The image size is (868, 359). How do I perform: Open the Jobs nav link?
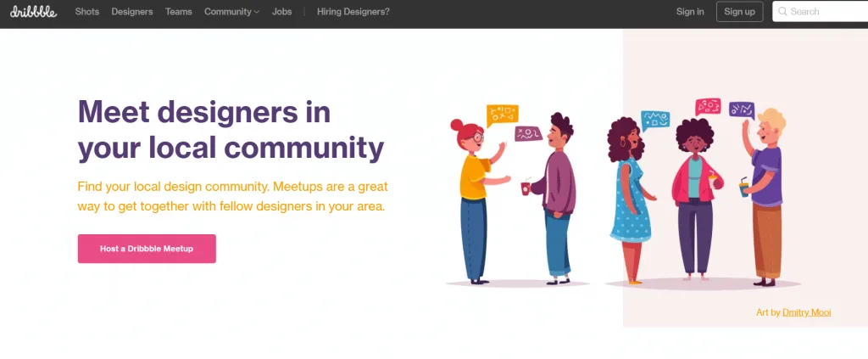point(281,12)
